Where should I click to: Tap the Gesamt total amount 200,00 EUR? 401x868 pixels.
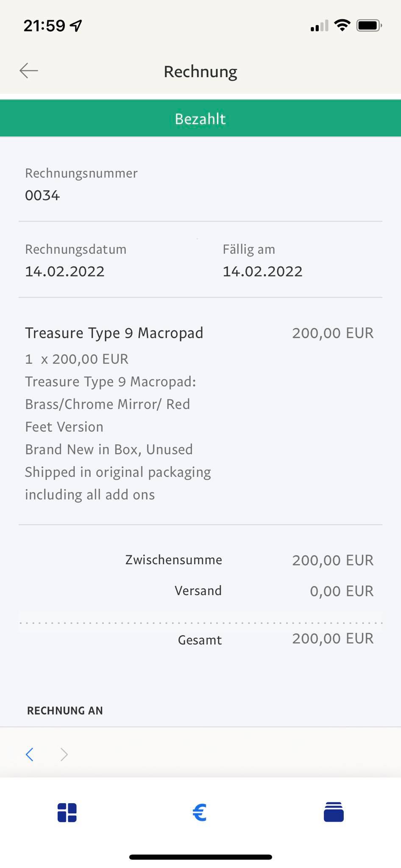click(x=333, y=638)
